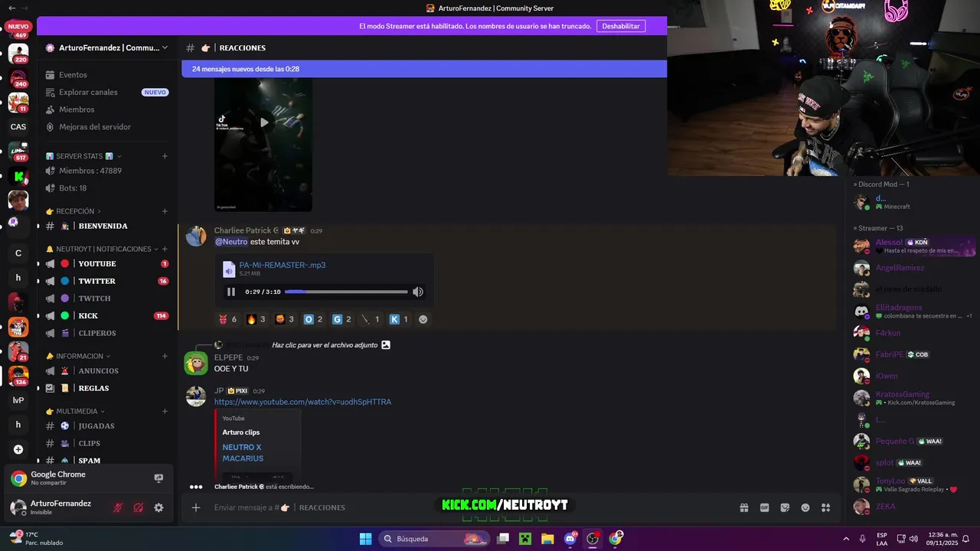Screen dimensions: 980x551
Task: Show hidden system tray icons
Action: point(846,539)
